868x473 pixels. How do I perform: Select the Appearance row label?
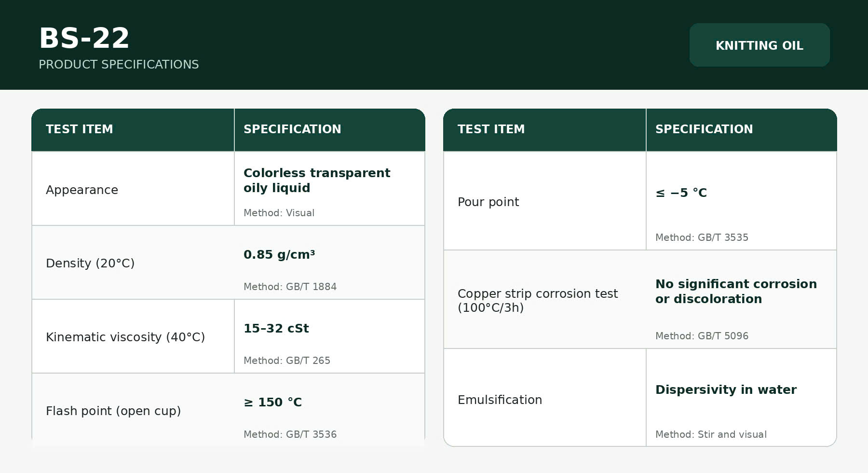coord(82,190)
